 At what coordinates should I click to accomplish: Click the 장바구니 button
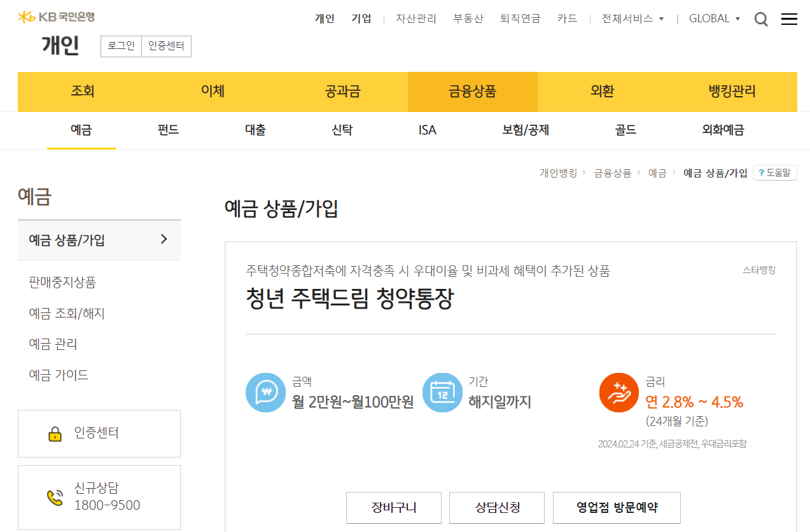pyautogui.click(x=393, y=508)
